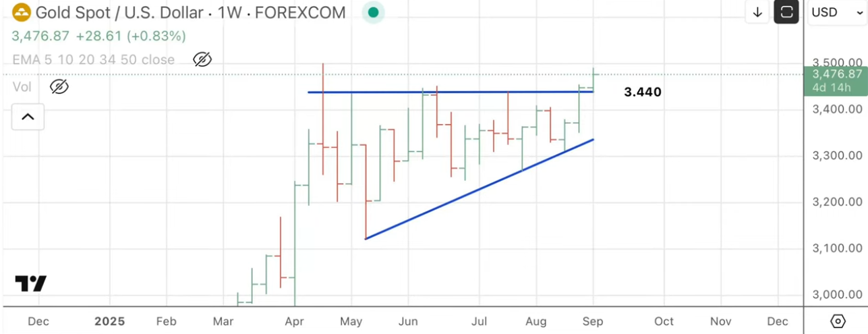Click the 2025 label on time axis
Screen dimensions: 868x334
click(109, 321)
